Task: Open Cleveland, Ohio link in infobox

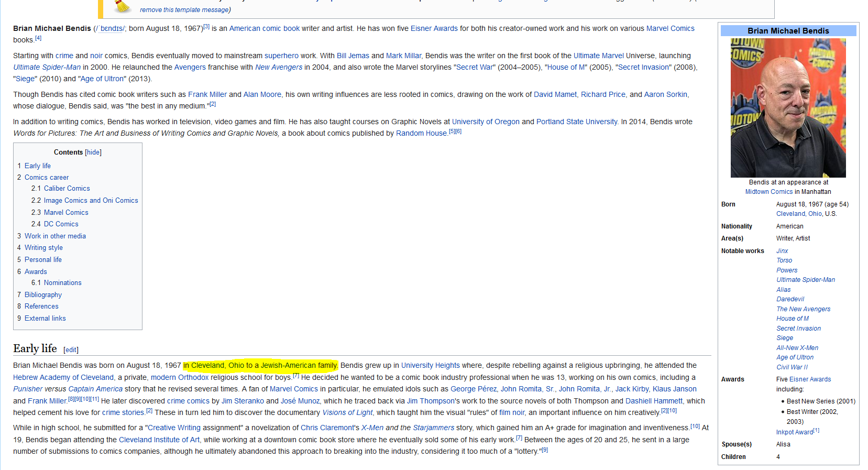Action: 799,214
